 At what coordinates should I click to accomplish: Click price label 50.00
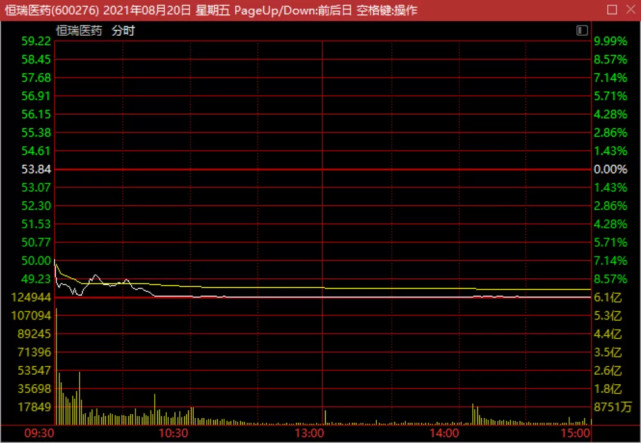coord(36,261)
